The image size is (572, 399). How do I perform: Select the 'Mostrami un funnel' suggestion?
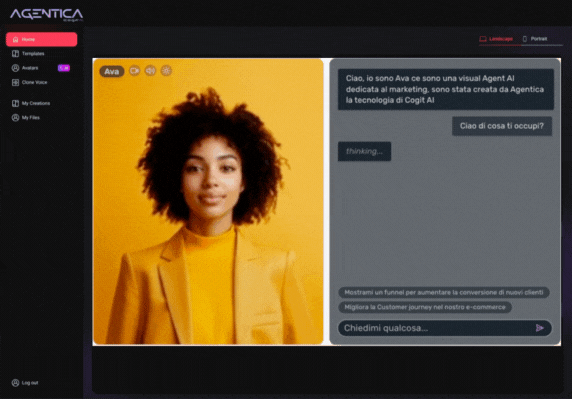point(444,292)
